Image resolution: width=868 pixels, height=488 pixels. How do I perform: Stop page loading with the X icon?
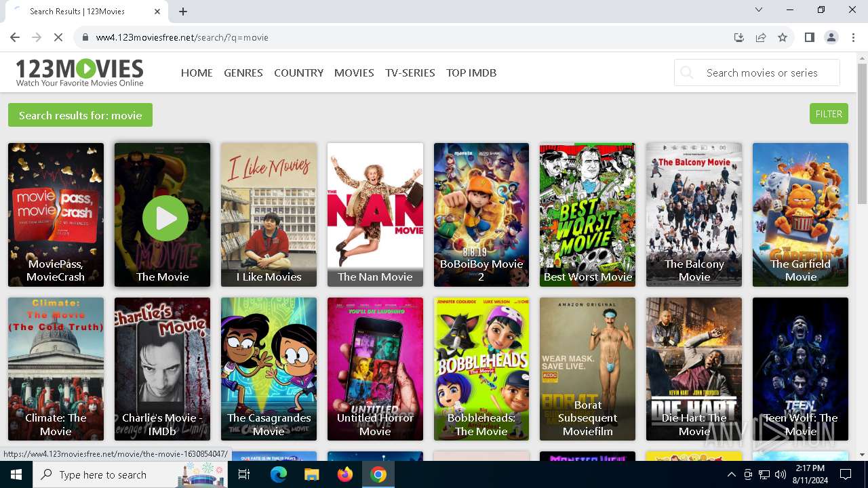pos(58,37)
